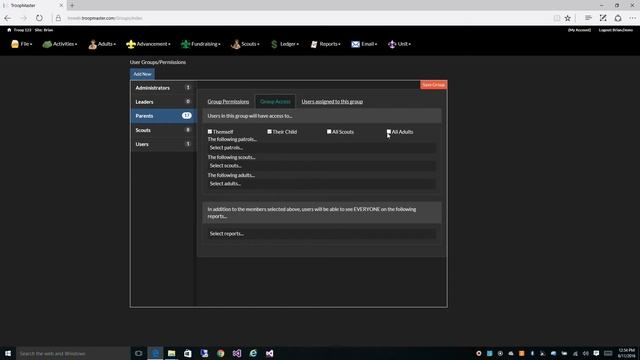
Task: Toggle the All Scouts checkbox
Action: [329, 132]
